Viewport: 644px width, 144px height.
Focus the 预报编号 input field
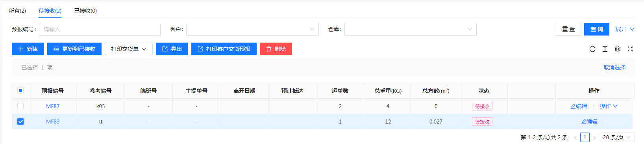(100, 29)
